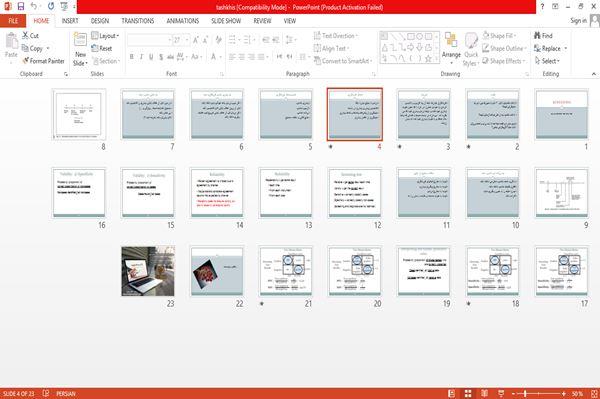This screenshot has width=600, height=399.
Task: Click zoom out minus button
Action: (514, 393)
